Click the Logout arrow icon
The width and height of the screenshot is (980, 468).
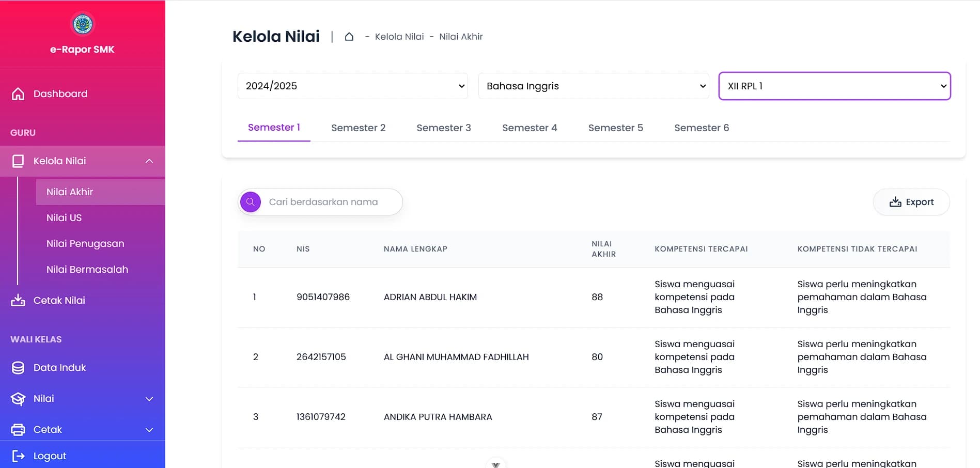pos(18,456)
